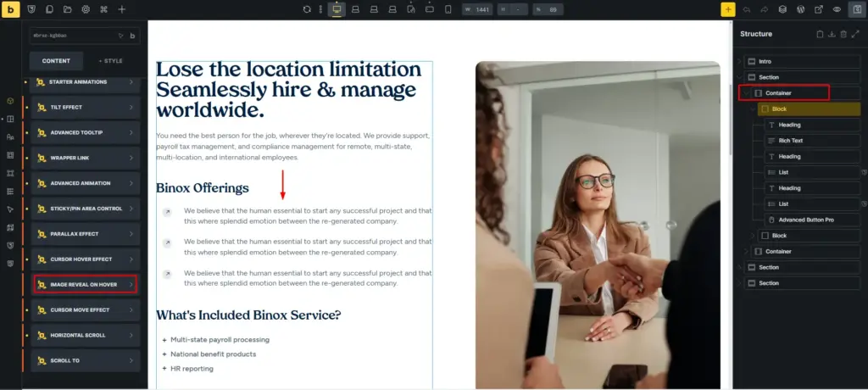868x390 pixels.
Task: Collapse the Container in Structure tree
Action: [x=746, y=93]
